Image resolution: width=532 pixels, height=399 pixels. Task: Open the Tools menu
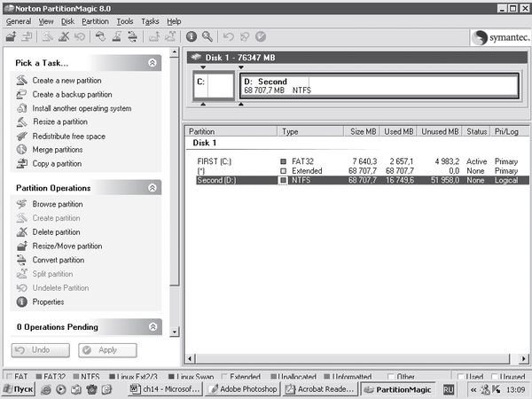125,21
